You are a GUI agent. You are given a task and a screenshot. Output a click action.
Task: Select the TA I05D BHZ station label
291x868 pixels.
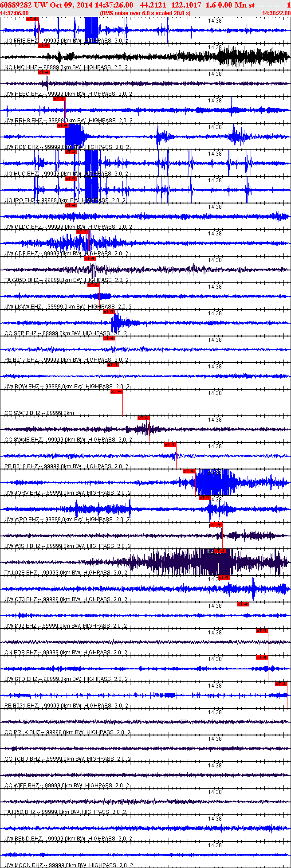click(x=66, y=812)
